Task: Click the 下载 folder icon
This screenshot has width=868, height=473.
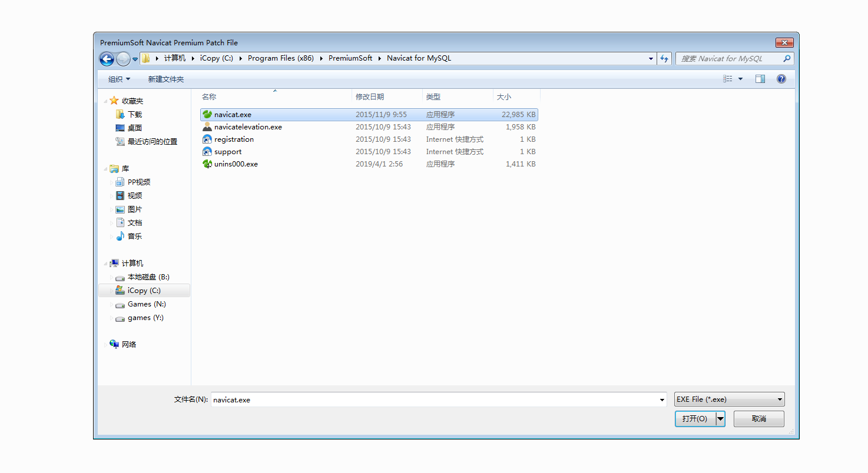Action: point(120,114)
